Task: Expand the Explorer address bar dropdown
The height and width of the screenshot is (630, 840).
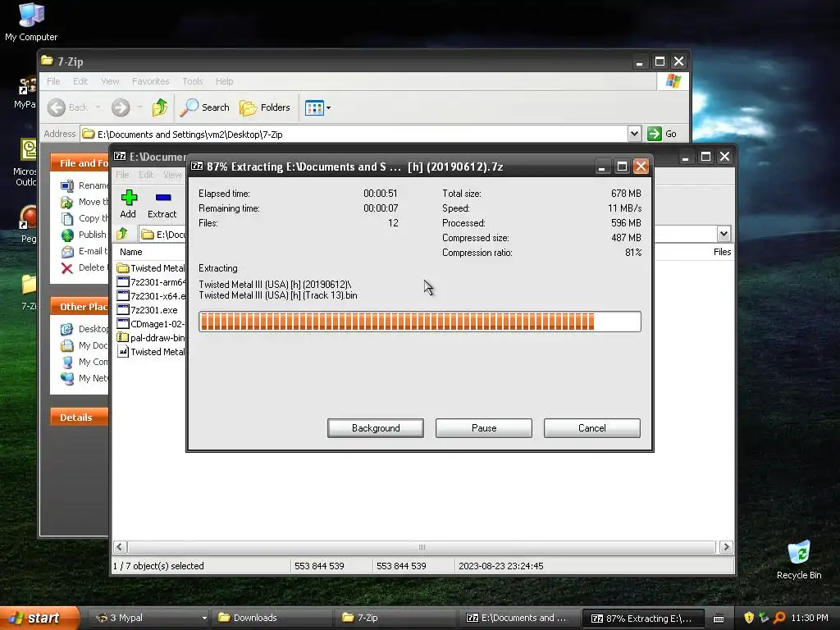Action: point(634,134)
